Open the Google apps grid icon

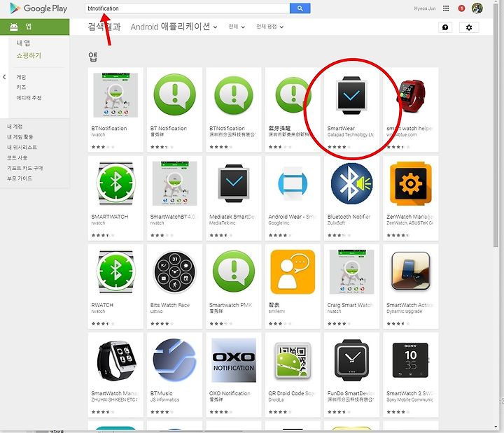pyautogui.click(x=446, y=8)
